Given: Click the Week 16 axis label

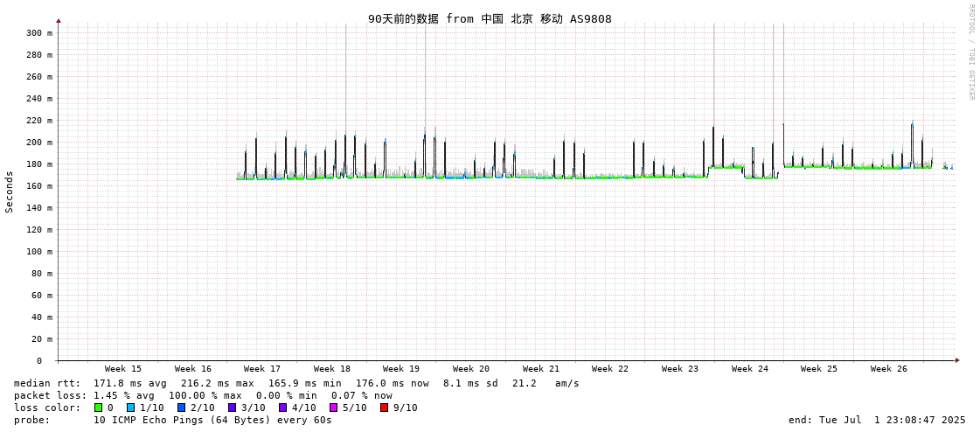Looking at the screenshot, I should (193, 369).
